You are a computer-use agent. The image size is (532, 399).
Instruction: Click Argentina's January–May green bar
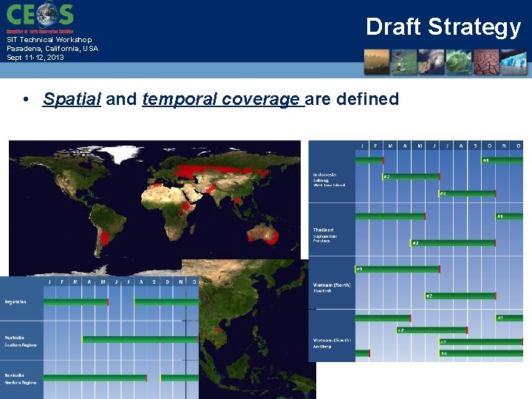point(76,302)
